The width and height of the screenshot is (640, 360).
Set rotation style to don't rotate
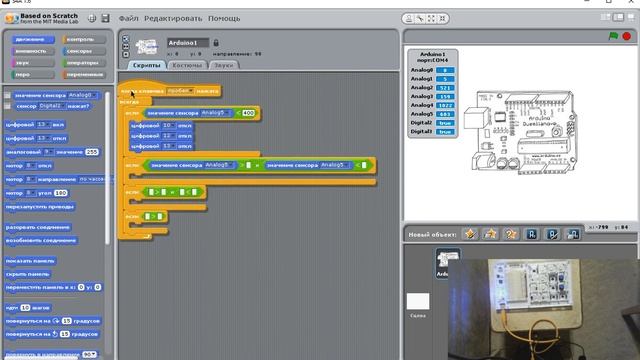tap(126, 54)
